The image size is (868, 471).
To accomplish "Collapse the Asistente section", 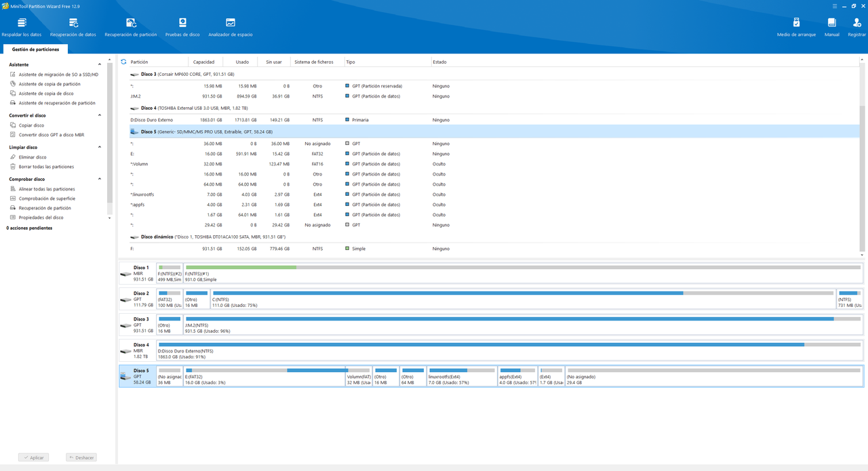I will [100, 64].
